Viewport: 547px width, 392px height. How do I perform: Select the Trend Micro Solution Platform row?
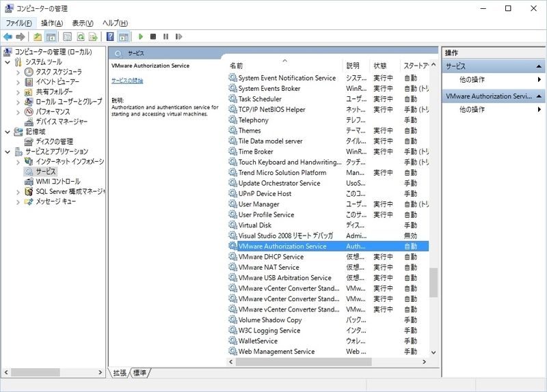tap(328, 173)
